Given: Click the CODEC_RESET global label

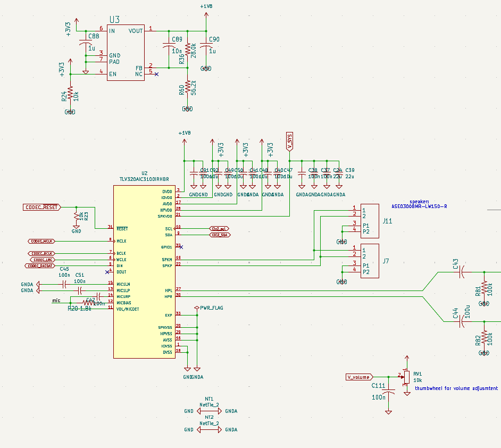Looking at the screenshot, I should pyautogui.click(x=41, y=208).
